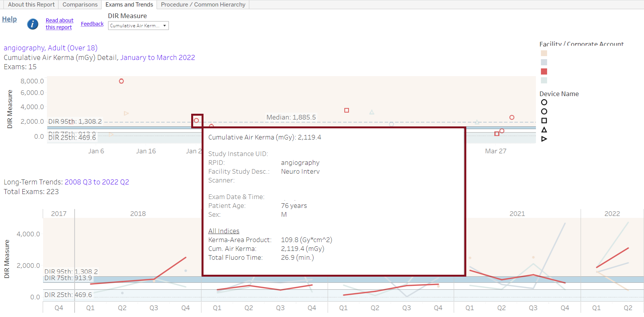Select the upward triangle device legend marker

pos(544,130)
